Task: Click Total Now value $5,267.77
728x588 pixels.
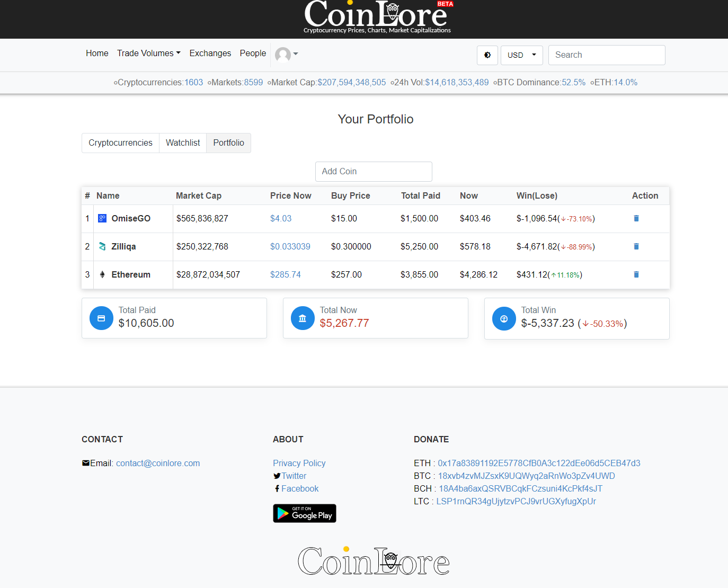Action: (x=344, y=323)
